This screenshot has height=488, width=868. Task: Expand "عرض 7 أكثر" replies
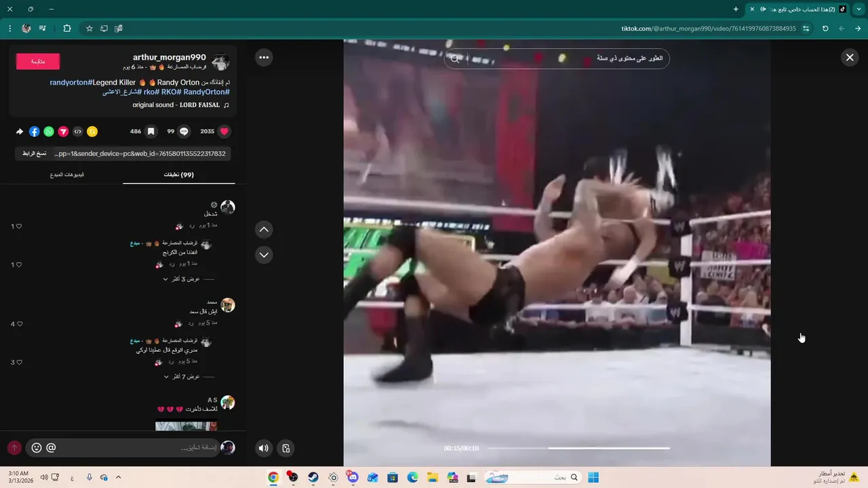tap(182, 377)
